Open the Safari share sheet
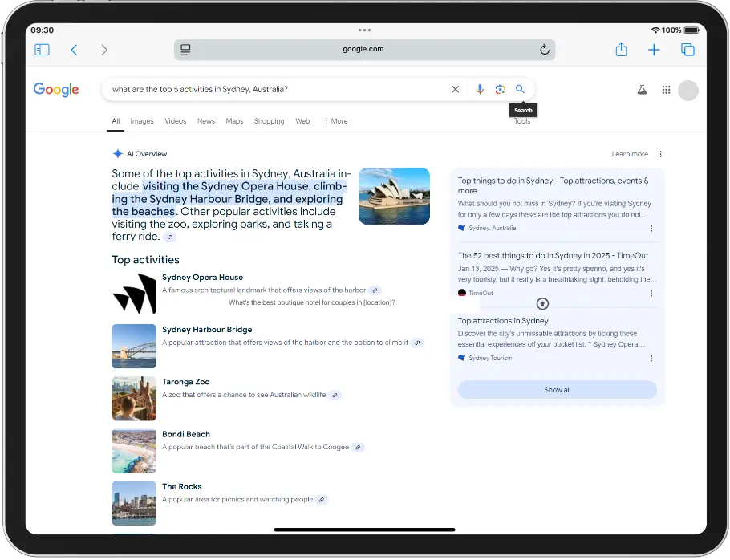Image resolution: width=730 pixels, height=560 pixels. coord(622,50)
